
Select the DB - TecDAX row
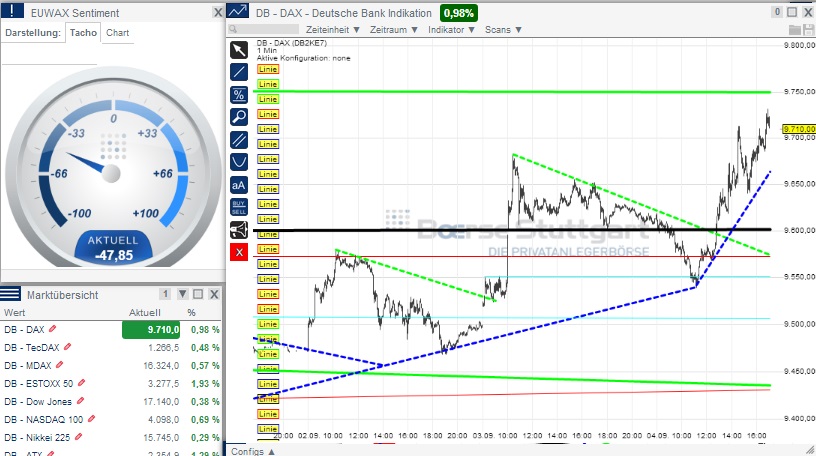(111, 347)
